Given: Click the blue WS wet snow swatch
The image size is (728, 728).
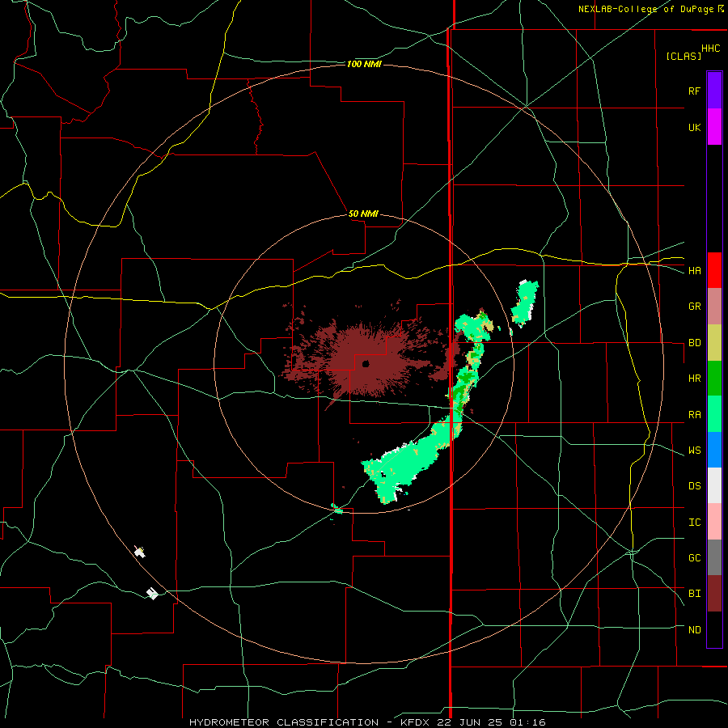Looking at the screenshot, I should point(714,450).
